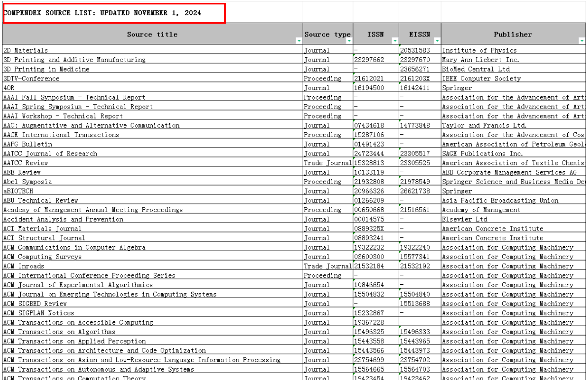Click 'AAAI Fall Symposium - Technical Report'
The image size is (588, 380).
tap(153, 97)
